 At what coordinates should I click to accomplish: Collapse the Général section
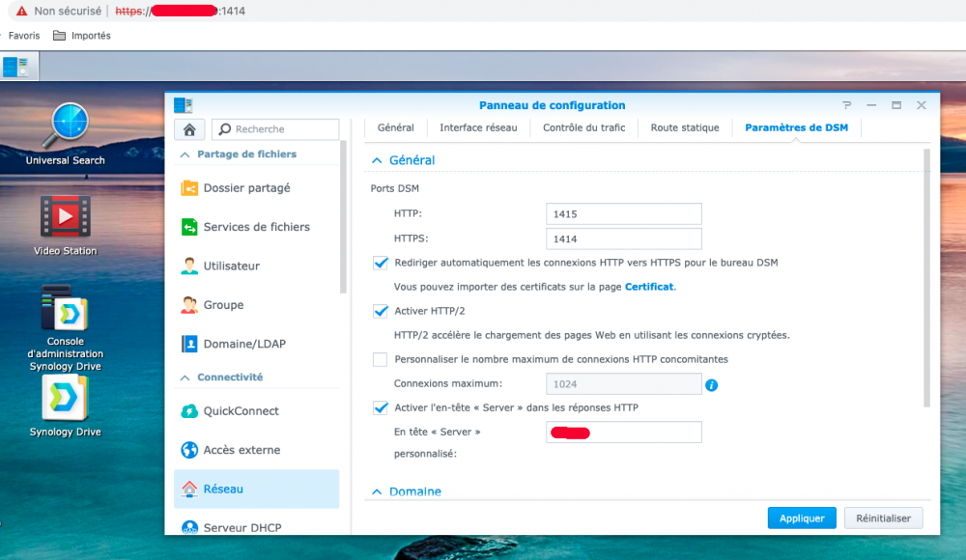tap(377, 160)
